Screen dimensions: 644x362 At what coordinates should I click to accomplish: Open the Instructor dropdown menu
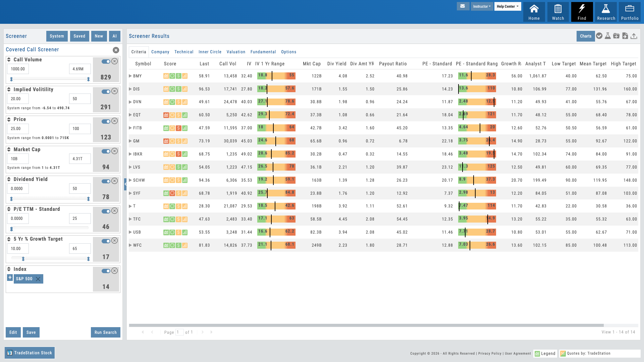[x=482, y=6]
